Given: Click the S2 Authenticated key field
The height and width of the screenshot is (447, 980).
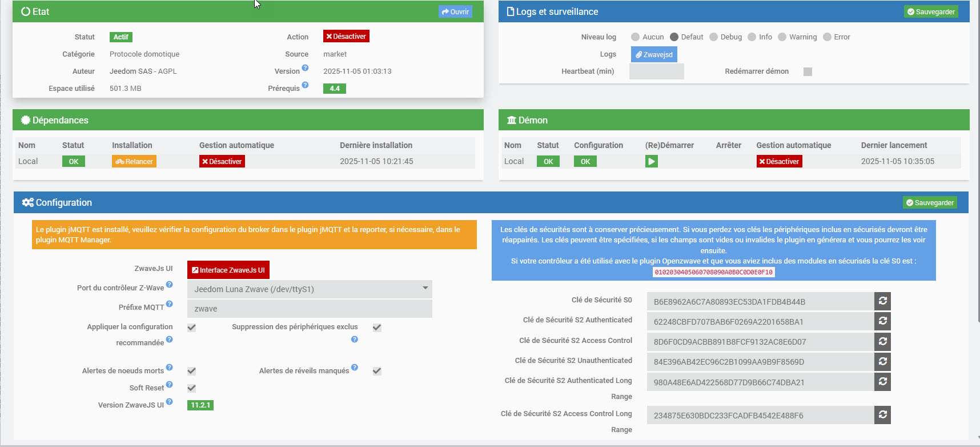Looking at the screenshot, I should tap(761, 321).
